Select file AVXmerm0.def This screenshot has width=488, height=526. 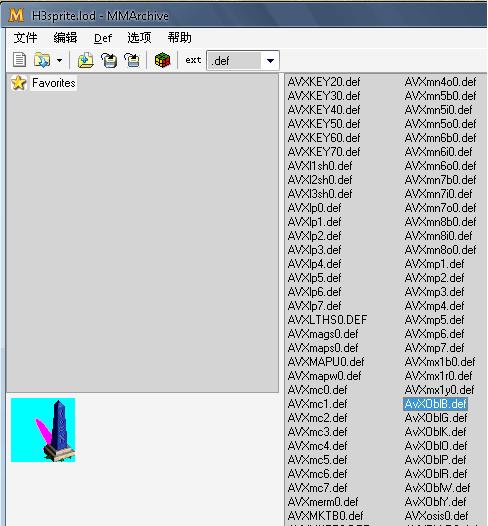(x=323, y=502)
